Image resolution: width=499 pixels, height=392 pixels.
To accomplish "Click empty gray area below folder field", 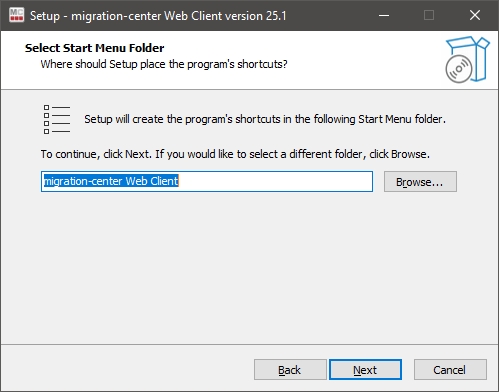I will (x=249, y=267).
